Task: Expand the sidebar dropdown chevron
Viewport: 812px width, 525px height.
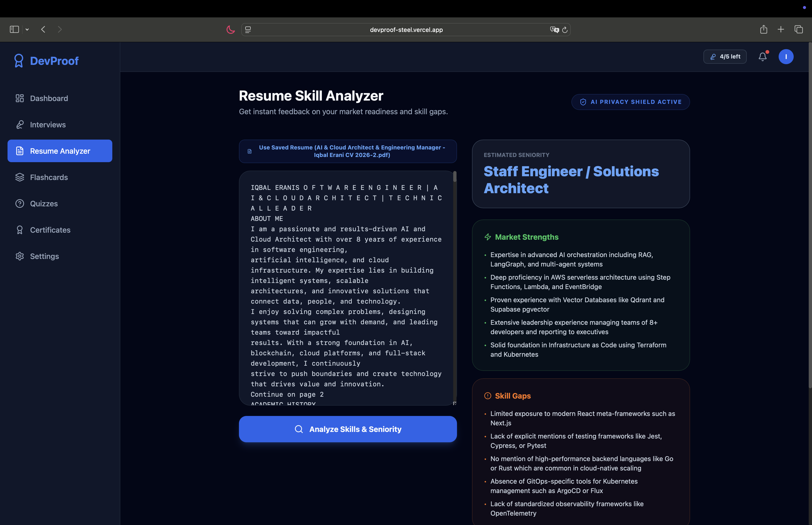Action: tap(27, 30)
